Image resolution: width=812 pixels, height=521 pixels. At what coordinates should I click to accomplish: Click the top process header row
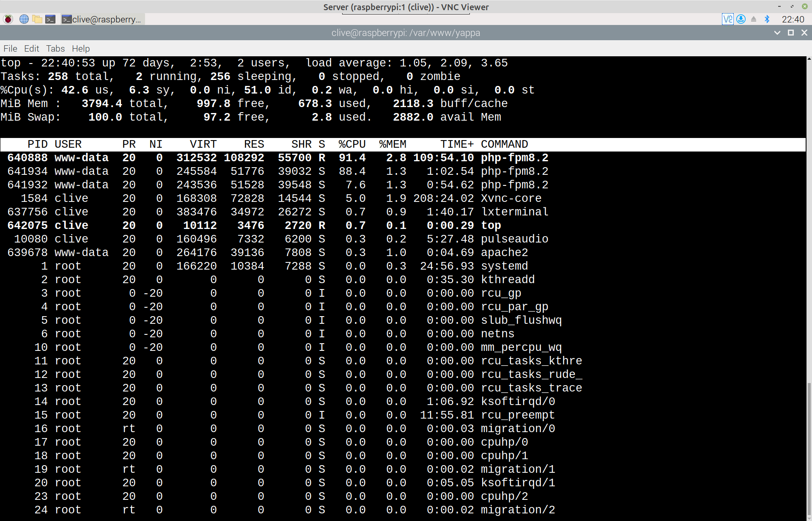coord(403,144)
